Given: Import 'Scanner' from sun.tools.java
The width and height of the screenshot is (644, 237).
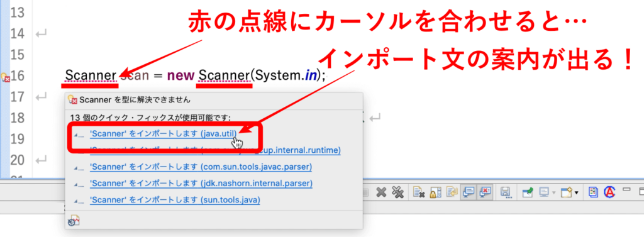Looking at the screenshot, I should coord(175,200).
